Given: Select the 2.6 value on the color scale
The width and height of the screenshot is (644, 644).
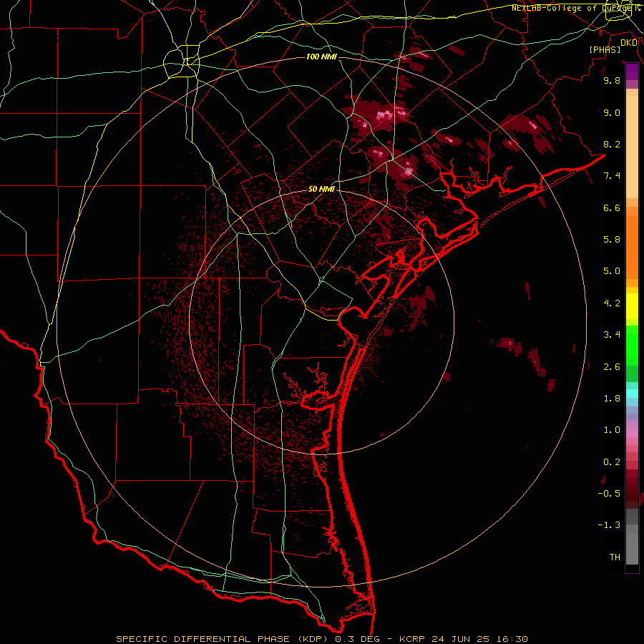Looking at the screenshot, I should [612, 367].
